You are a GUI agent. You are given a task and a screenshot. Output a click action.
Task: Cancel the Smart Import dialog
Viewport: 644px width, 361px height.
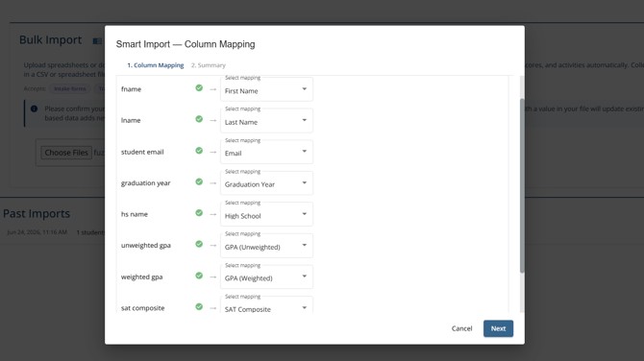[461, 328]
